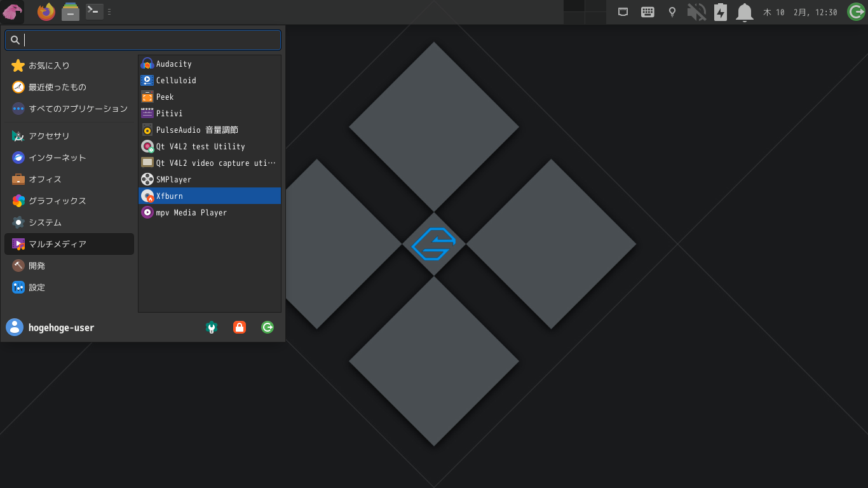Screen dimensions: 868x488
Task: Open the hogehoge-user profile
Action: [50, 327]
